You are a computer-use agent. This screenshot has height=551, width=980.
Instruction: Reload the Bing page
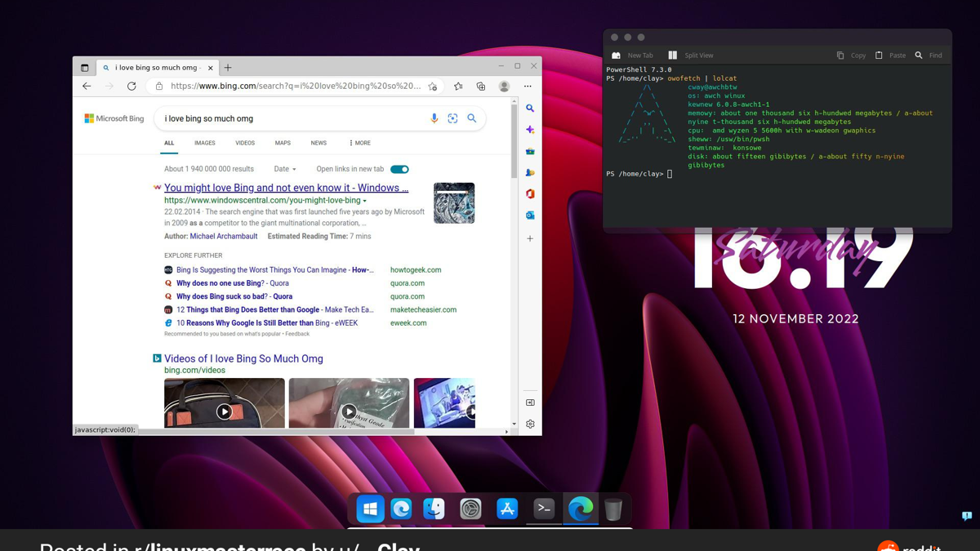tap(131, 86)
